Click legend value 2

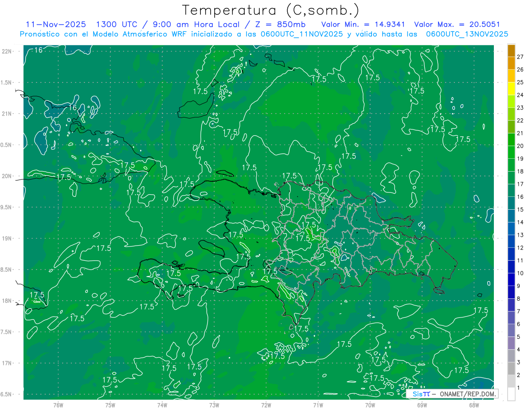pyautogui.click(x=519, y=375)
